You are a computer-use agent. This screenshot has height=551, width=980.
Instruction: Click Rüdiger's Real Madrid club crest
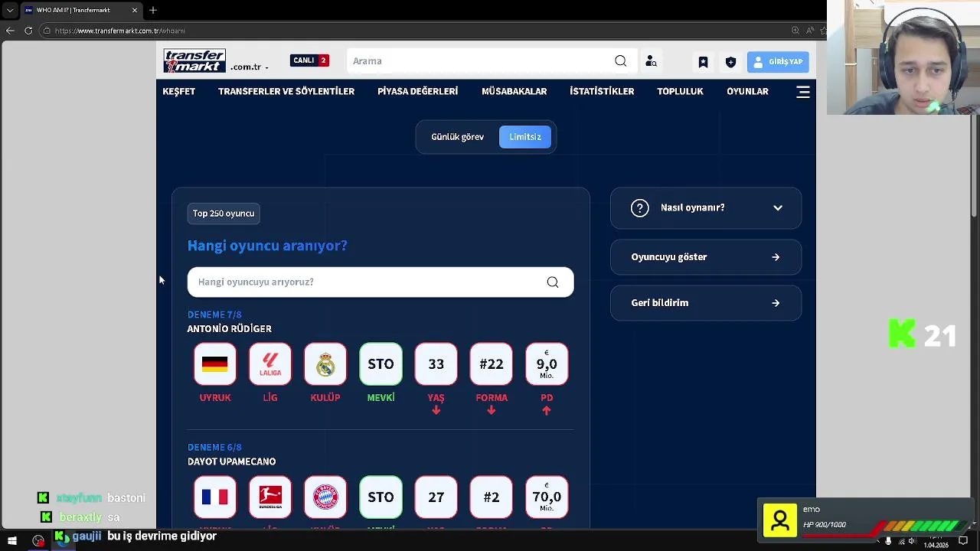(x=325, y=364)
